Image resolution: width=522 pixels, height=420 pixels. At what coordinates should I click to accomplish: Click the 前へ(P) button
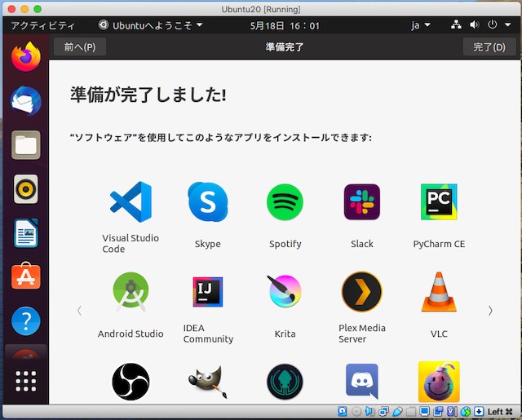tap(80, 47)
